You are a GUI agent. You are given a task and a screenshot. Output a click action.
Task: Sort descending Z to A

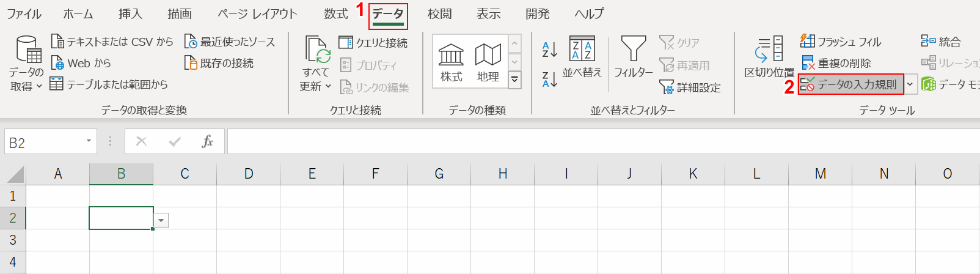click(x=549, y=79)
